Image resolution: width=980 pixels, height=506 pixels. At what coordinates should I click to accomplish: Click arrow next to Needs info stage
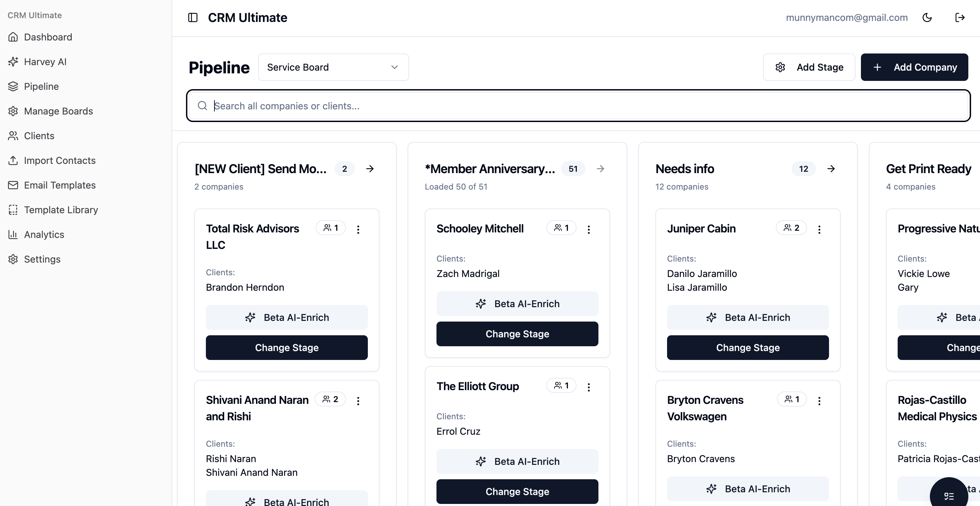point(831,168)
